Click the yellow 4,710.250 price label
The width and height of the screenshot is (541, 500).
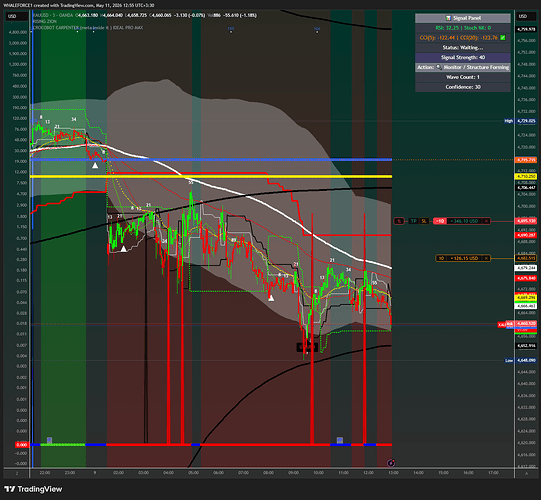pyautogui.click(x=527, y=176)
